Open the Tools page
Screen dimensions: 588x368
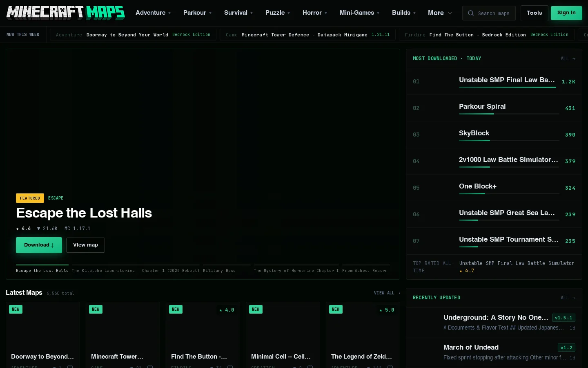pyautogui.click(x=534, y=13)
